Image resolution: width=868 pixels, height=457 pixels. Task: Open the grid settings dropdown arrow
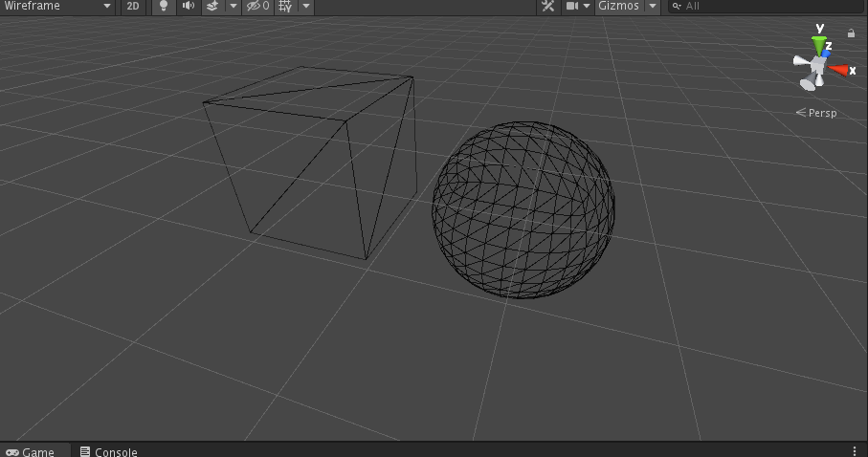(x=305, y=6)
